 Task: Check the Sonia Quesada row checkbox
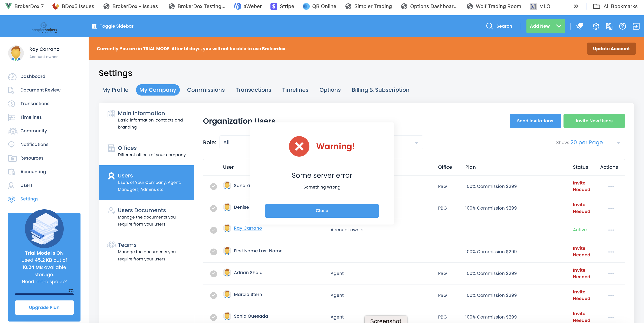[x=214, y=317]
